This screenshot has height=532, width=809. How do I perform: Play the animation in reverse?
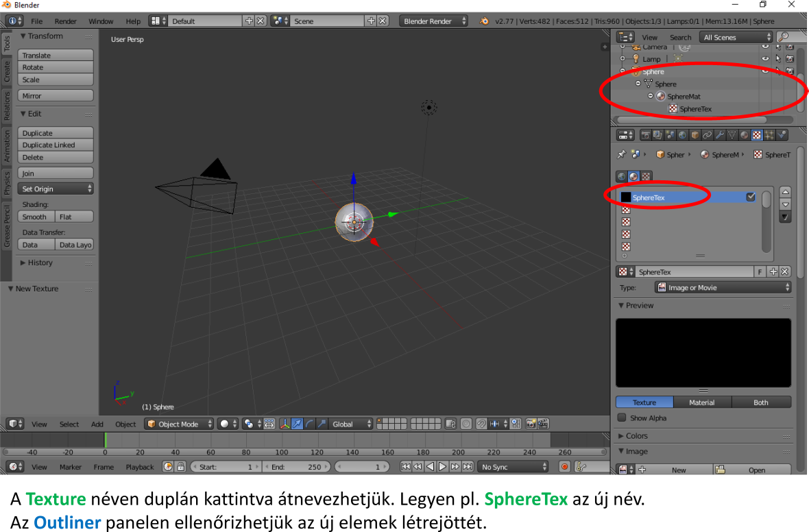point(430,466)
